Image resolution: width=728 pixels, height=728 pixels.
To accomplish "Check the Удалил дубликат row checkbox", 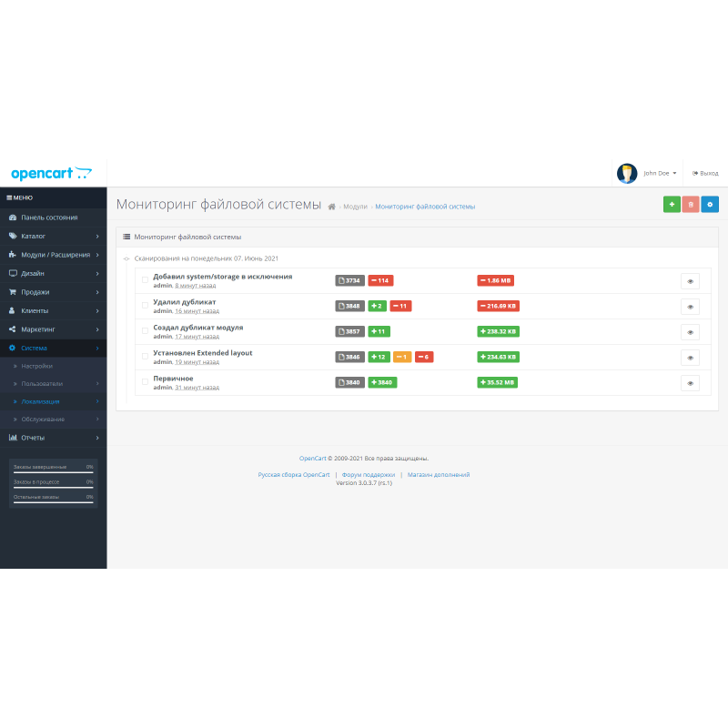I will click(x=146, y=306).
